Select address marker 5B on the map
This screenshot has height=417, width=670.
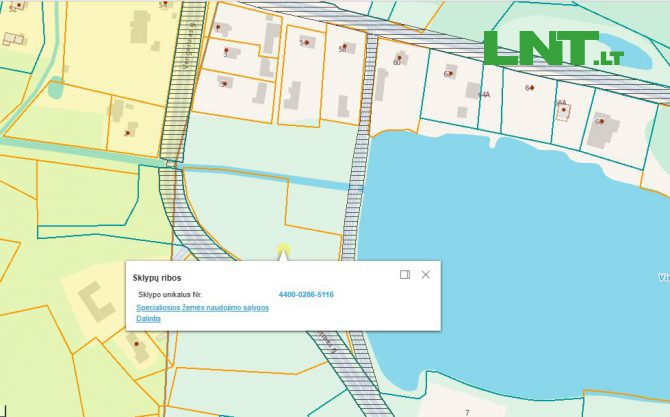point(343,48)
